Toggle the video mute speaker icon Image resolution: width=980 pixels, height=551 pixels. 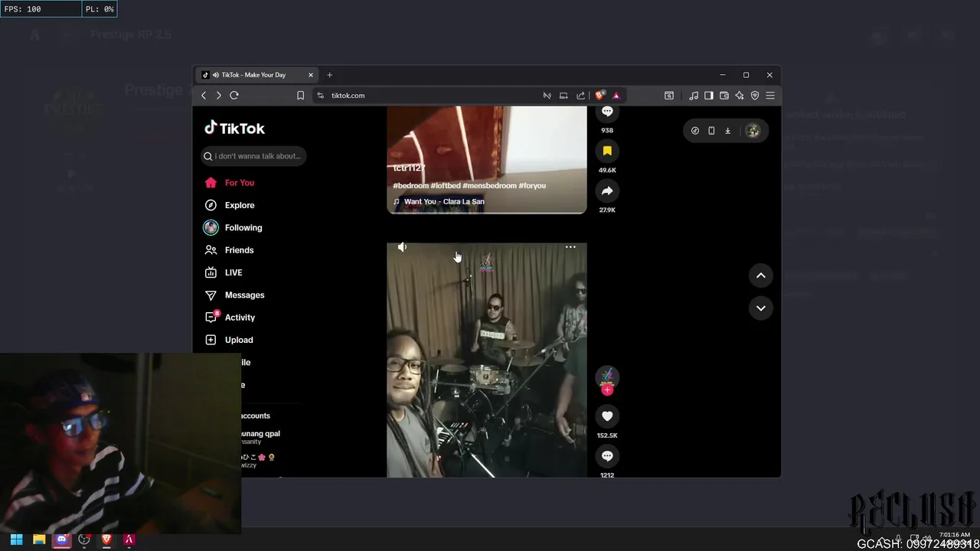(402, 247)
